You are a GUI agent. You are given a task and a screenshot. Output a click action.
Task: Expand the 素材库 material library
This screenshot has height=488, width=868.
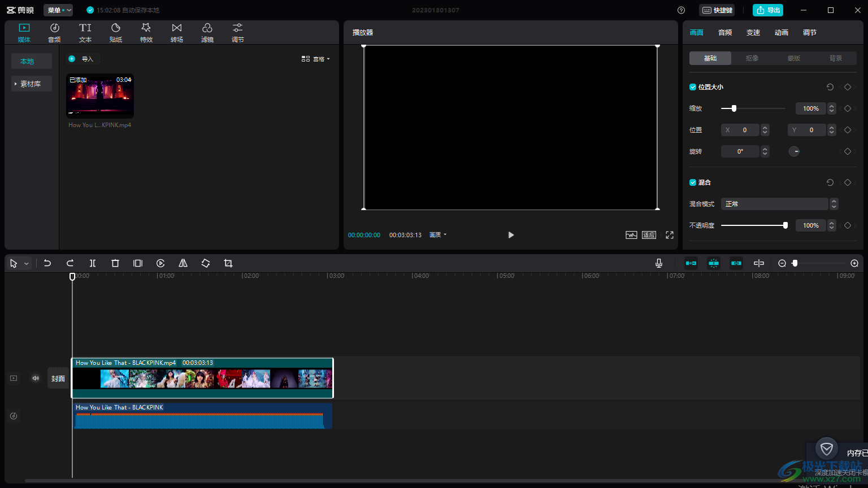[x=32, y=84]
